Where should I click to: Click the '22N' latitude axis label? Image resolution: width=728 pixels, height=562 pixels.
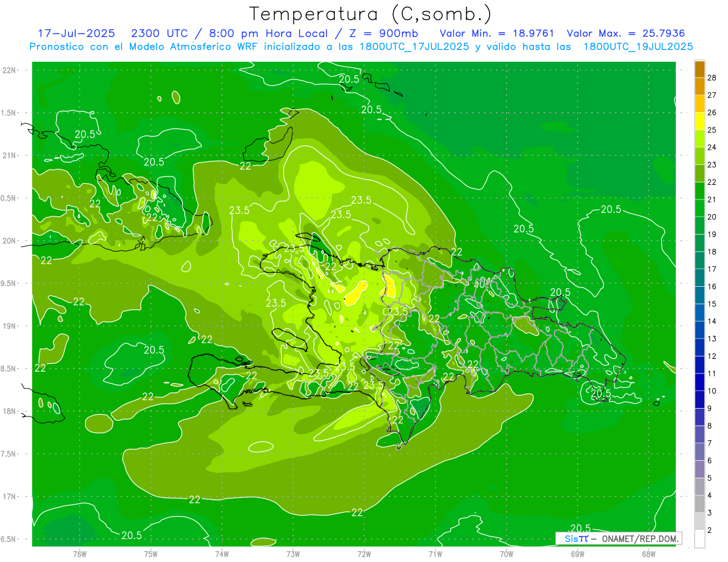(x=10, y=70)
